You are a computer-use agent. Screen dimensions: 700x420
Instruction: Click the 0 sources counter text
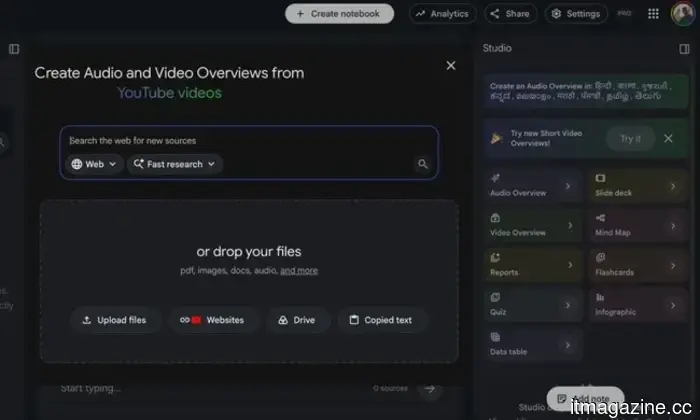[390, 389]
